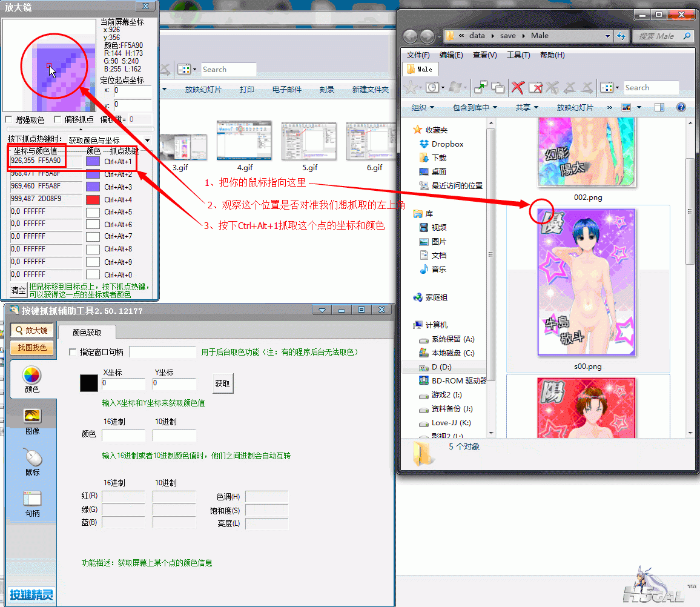Viewport: 700px width, 607px height.
Task: Enable the 偏移抓点 checkbox
Action: coord(57,119)
